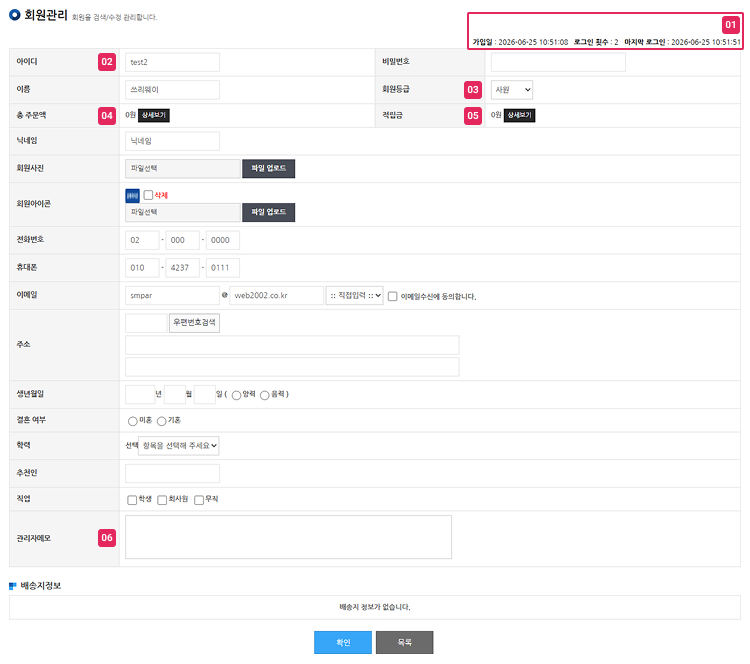Click the 회원아이콘 파일선택 field
Viewport: 750px width, 664px height.
pos(183,212)
